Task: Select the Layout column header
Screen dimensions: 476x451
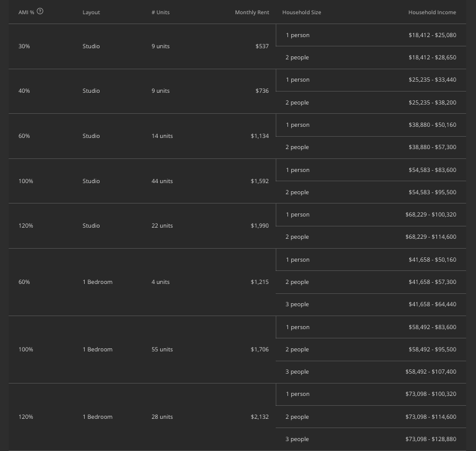Action: (x=91, y=12)
